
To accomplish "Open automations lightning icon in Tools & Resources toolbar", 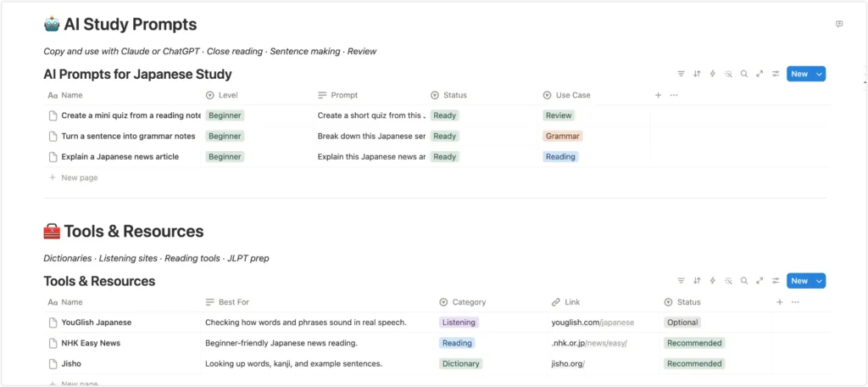I will point(712,281).
